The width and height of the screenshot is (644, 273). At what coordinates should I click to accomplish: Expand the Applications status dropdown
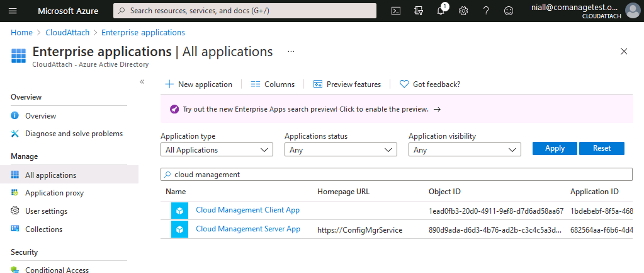point(341,150)
